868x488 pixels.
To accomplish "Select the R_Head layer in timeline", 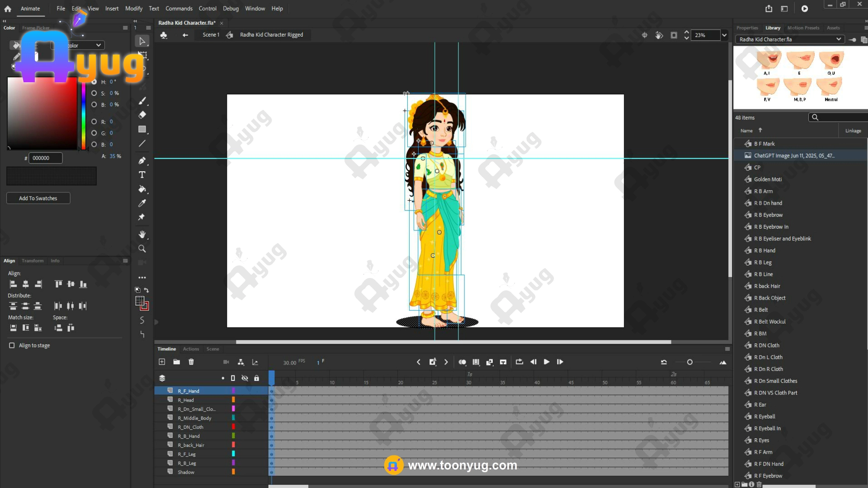I will (186, 400).
